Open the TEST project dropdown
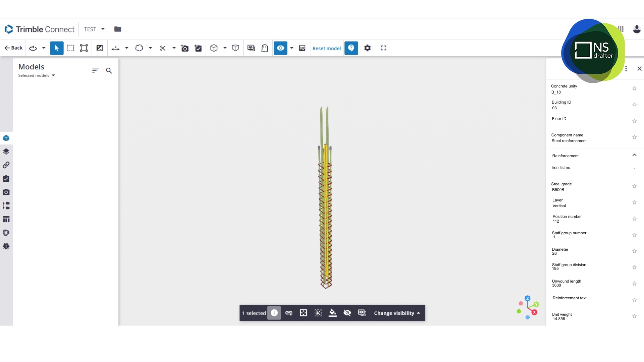The width and height of the screenshot is (644, 362). click(x=94, y=29)
